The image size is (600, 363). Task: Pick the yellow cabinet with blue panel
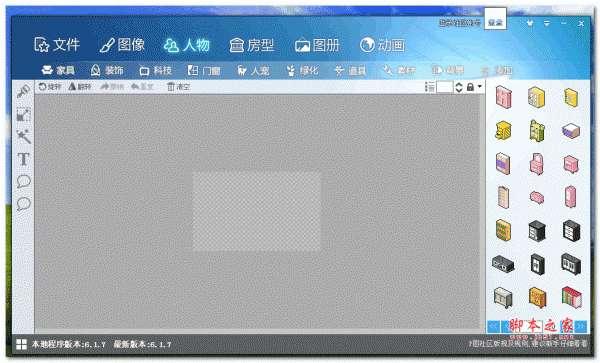571,97
